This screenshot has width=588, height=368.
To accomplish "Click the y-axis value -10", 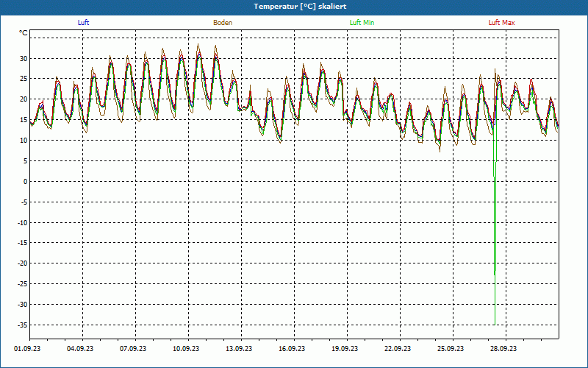I will 23,222.
